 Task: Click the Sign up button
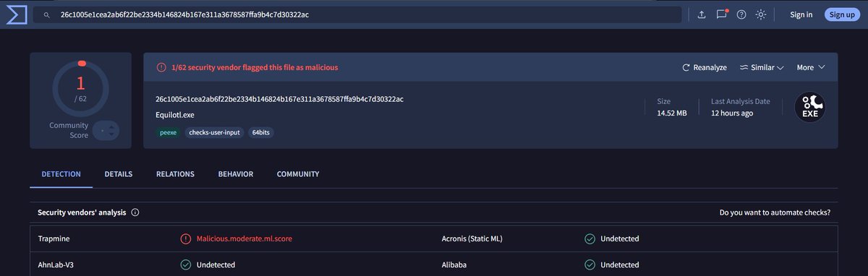pos(842,14)
